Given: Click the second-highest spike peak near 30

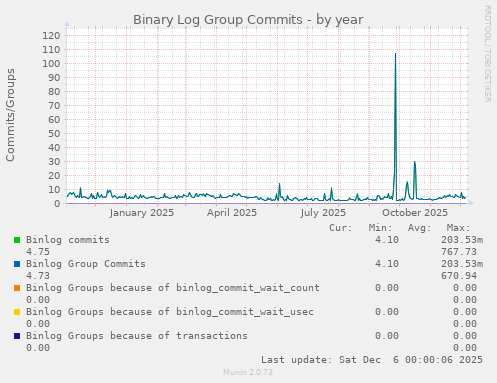Looking at the screenshot, I should [x=415, y=162].
